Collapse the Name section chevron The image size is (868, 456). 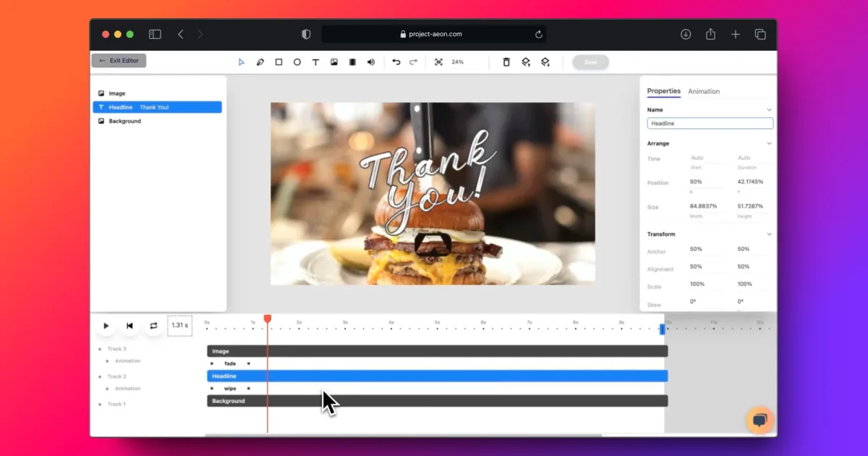[769, 110]
